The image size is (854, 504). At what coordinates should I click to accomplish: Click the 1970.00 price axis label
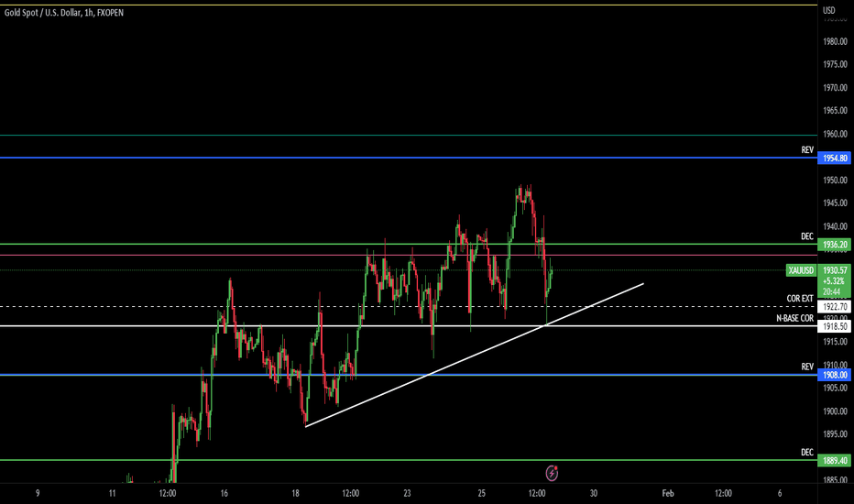[x=835, y=88]
